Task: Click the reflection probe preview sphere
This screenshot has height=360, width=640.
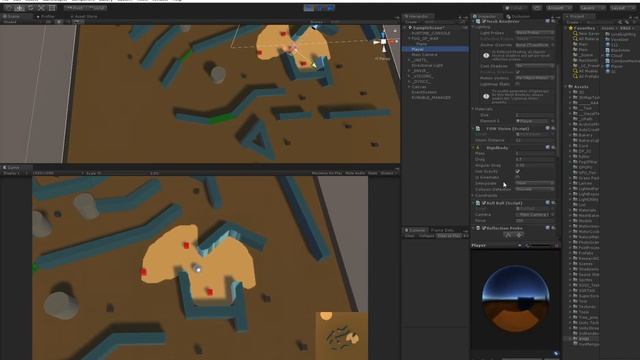Action: [516, 299]
